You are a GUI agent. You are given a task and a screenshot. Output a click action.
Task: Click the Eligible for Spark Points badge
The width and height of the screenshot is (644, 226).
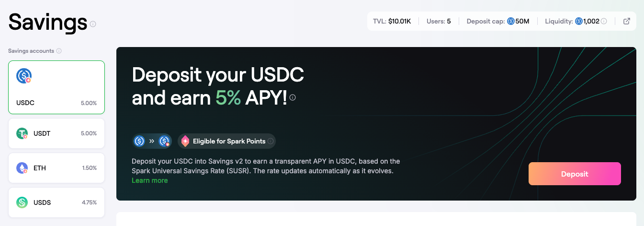[226, 141]
